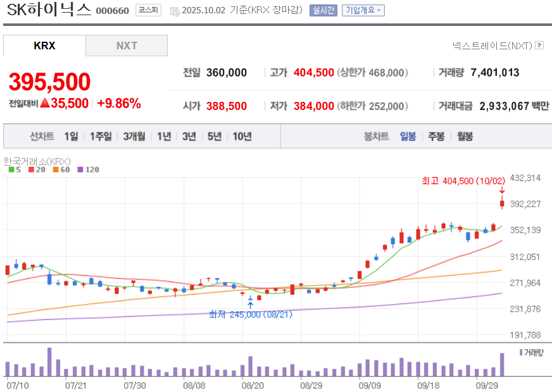Click the current price 395,500
The width and height of the screenshot is (552, 392).
pyautogui.click(x=49, y=82)
